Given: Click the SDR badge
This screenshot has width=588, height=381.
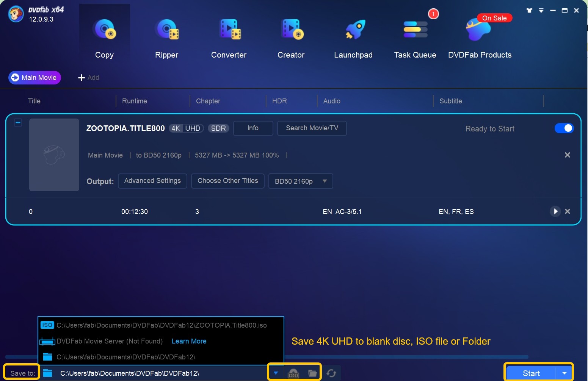Looking at the screenshot, I should point(218,128).
